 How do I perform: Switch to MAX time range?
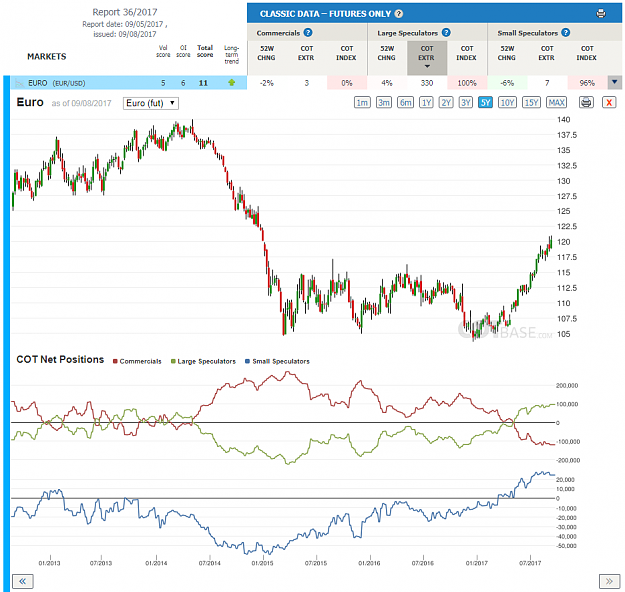(556, 102)
